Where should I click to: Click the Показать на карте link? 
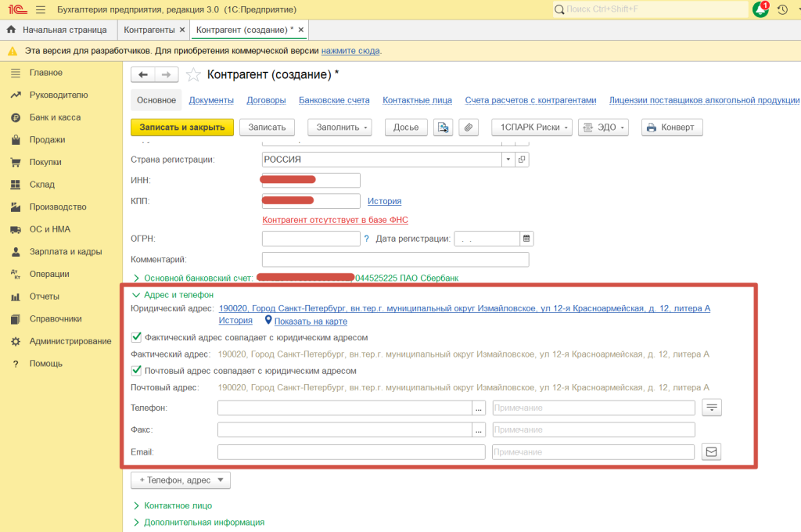(310, 321)
